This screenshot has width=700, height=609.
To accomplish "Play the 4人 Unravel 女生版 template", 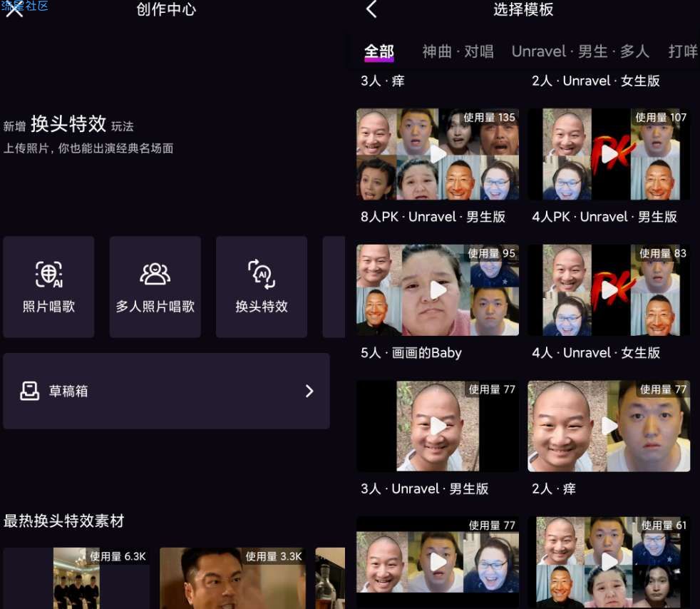I will [x=609, y=290].
